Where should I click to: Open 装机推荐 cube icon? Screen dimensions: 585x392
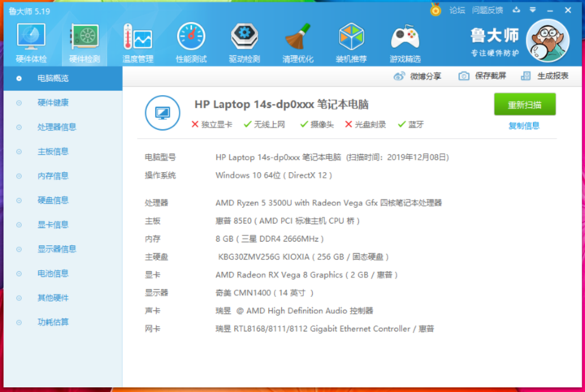coord(351,42)
